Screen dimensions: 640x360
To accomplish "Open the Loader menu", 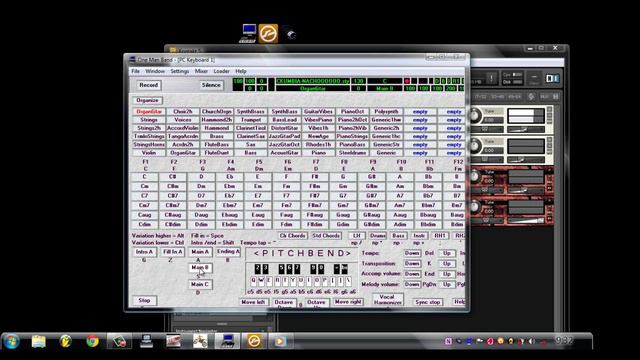I will coord(222,71).
